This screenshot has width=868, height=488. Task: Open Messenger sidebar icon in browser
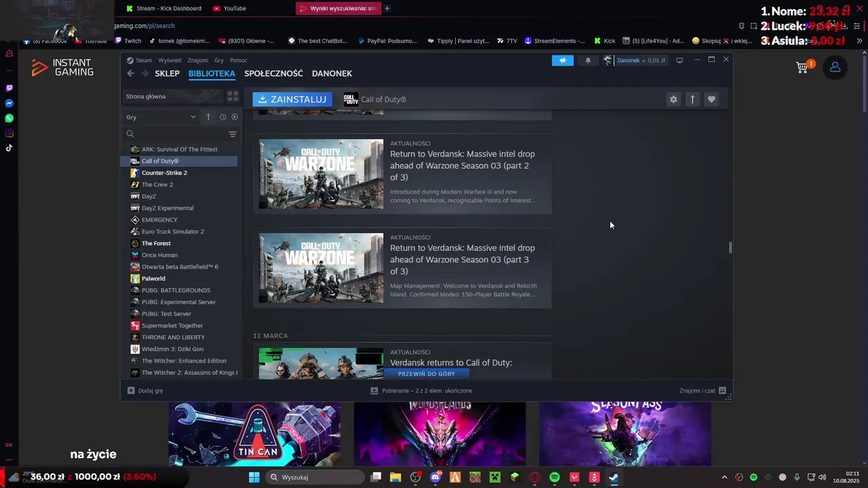(x=9, y=104)
